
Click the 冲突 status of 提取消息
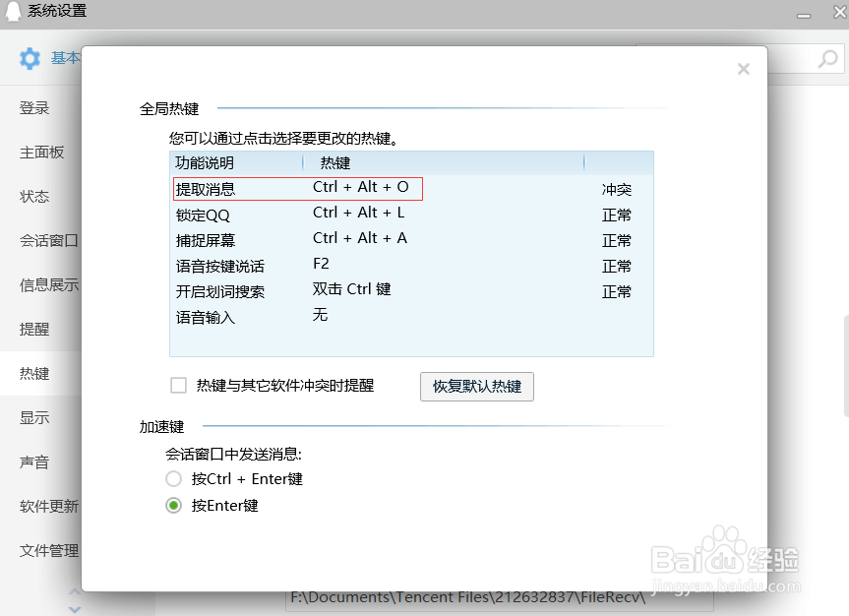pos(617,189)
